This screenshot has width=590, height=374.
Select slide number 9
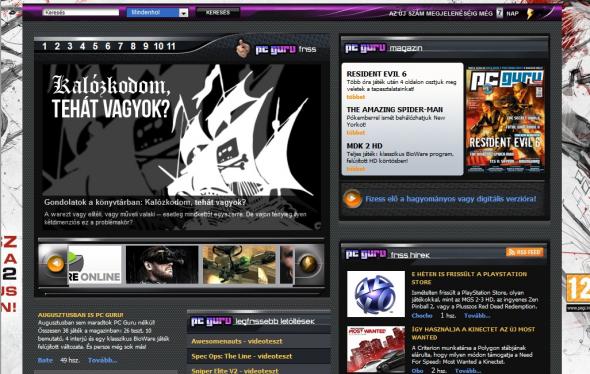click(x=146, y=46)
